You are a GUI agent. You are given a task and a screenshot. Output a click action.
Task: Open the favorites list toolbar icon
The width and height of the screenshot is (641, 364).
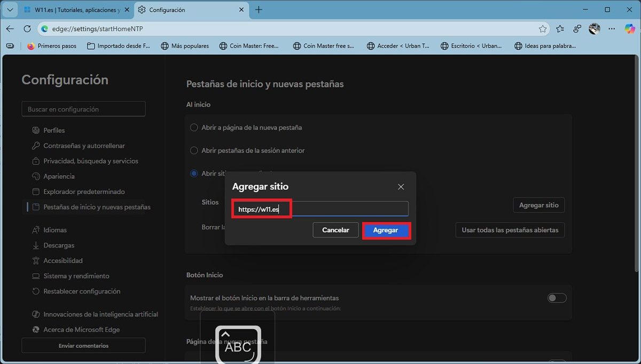560,29
